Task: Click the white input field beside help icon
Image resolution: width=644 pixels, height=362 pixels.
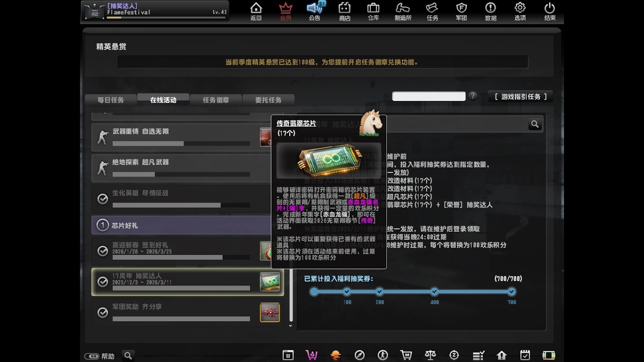Action: point(429,96)
